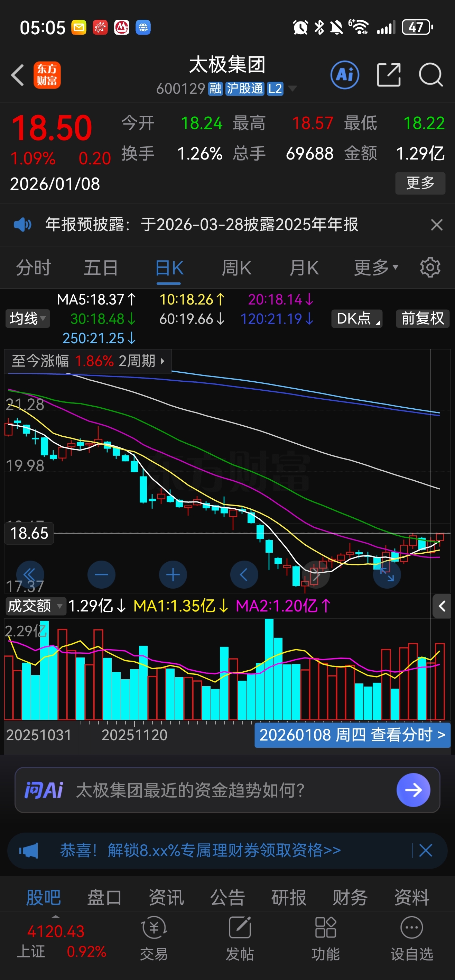This screenshot has height=980, width=455.
Task: Add to watchlist via 设自选
Action: pos(412,938)
